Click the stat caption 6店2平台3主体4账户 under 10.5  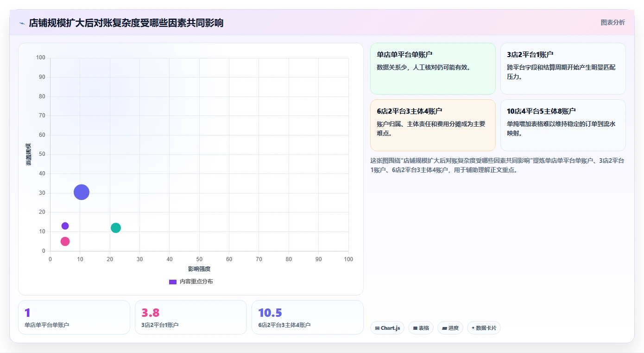[284, 325]
